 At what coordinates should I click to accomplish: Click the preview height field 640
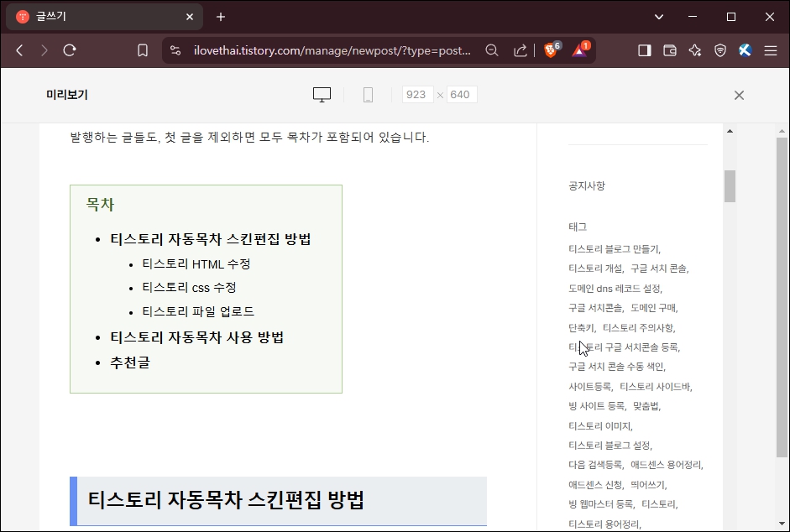coord(462,95)
